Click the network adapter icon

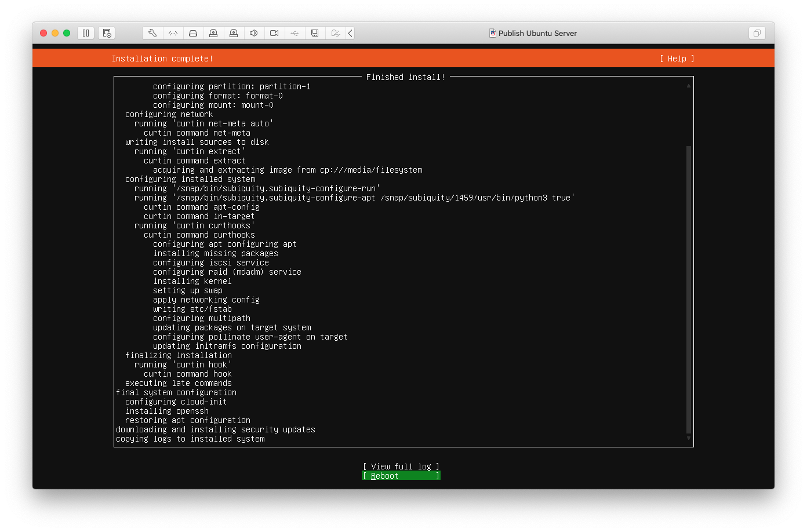tap(173, 33)
